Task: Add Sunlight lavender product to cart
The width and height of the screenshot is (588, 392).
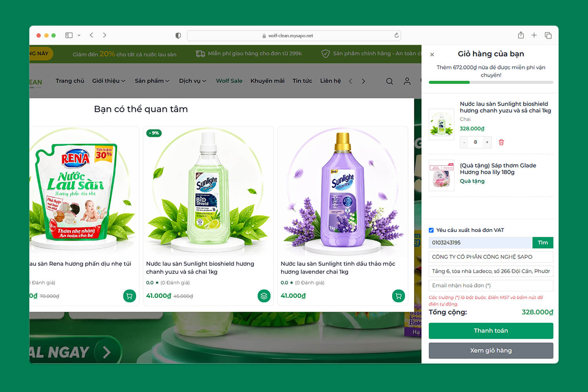Action: pyautogui.click(x=398, y=296)
